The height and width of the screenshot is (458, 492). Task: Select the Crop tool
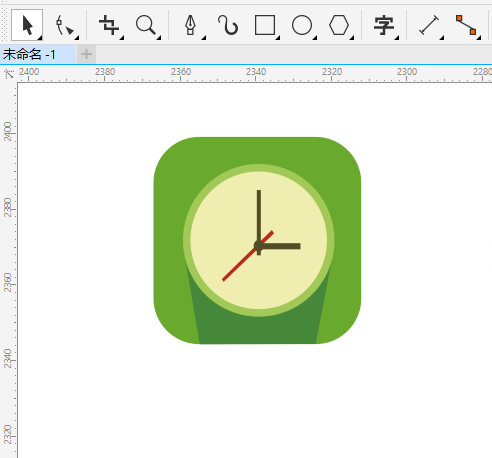[109, 25]
